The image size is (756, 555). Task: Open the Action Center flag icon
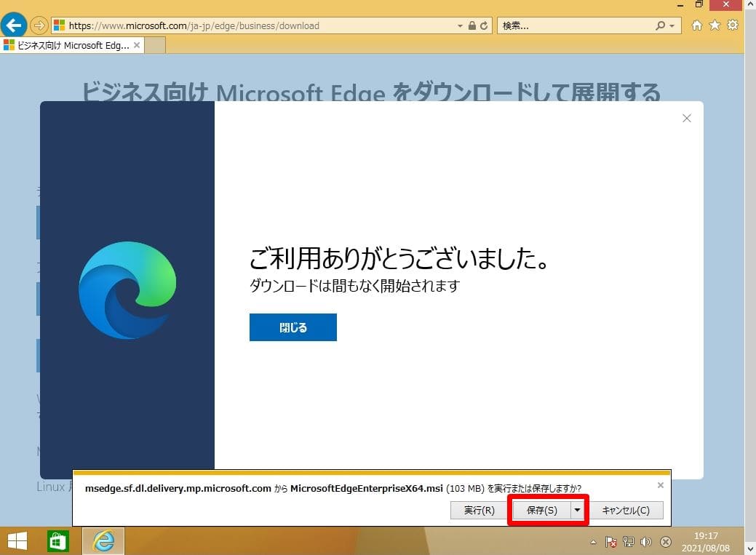coord(611,542)
